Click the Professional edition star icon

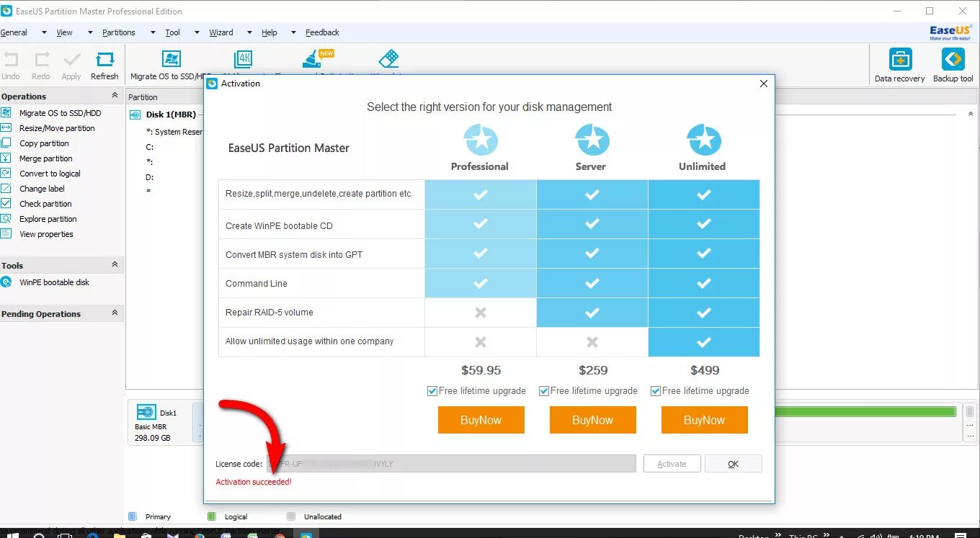point(479,140)
